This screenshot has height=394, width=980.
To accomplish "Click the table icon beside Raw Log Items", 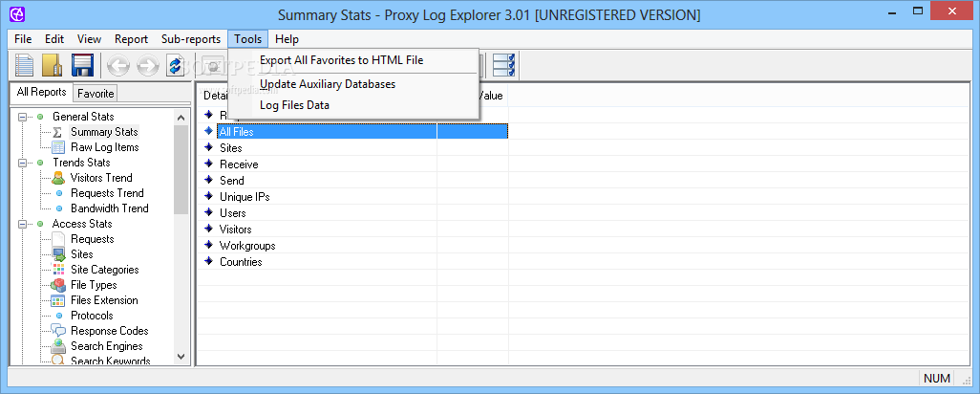I will tap(58, 147).
